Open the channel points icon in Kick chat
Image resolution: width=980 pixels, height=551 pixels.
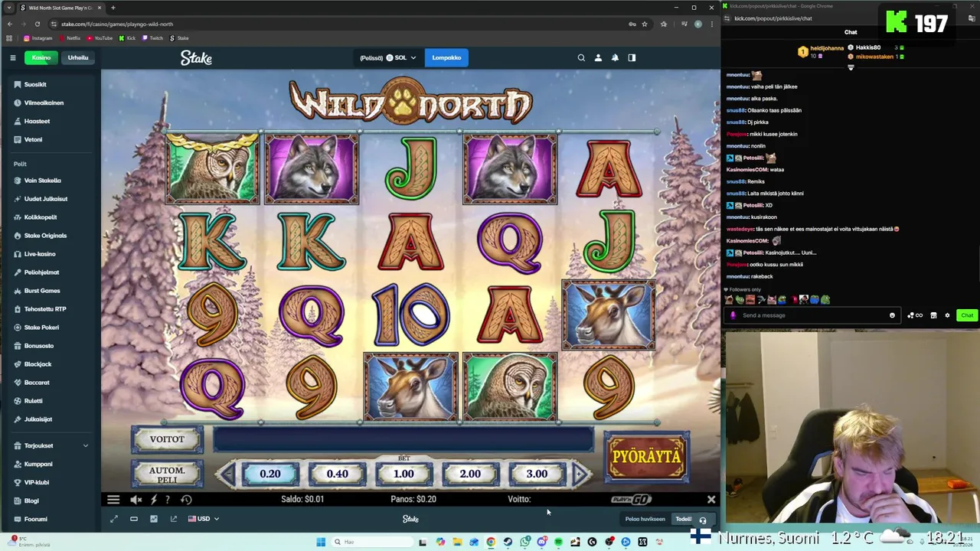click(x=914, y=315)
